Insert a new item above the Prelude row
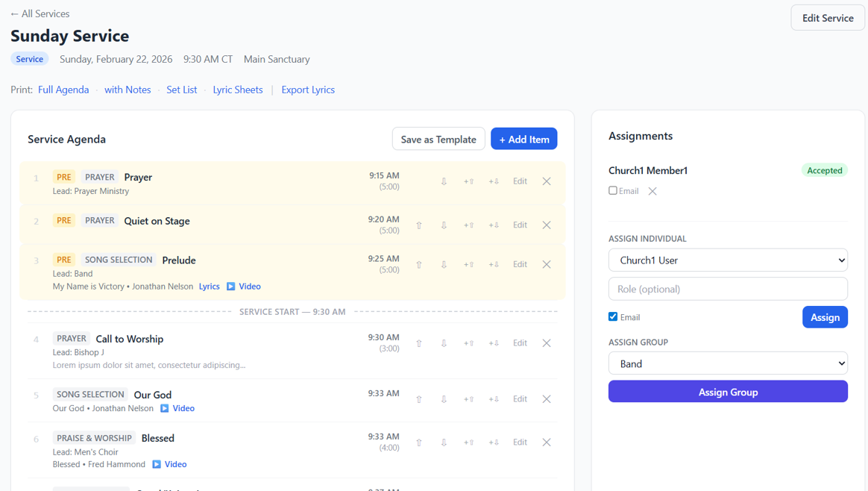Viewport: 868px width, 491px height. point(468,263)
